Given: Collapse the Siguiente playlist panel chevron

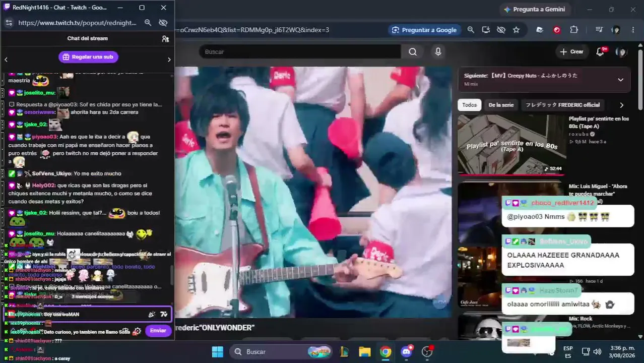Looking at the screenshot, I should [620, 80].
